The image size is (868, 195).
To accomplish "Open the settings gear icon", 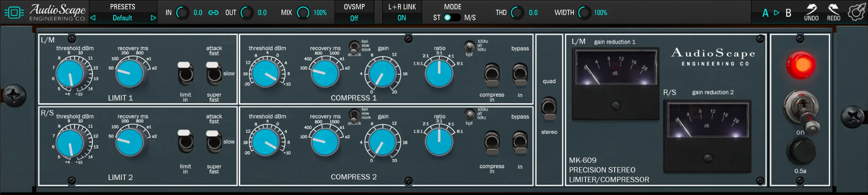I will coord(856,13).
